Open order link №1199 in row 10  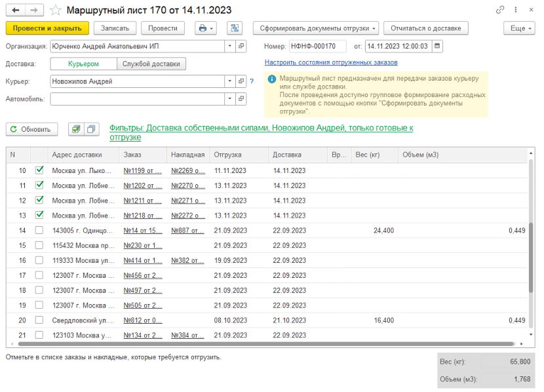tap(143, 170)
